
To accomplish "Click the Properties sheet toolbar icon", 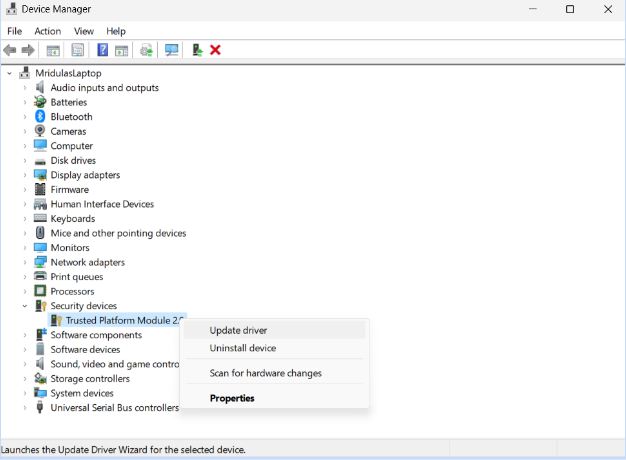I will 77,50.
